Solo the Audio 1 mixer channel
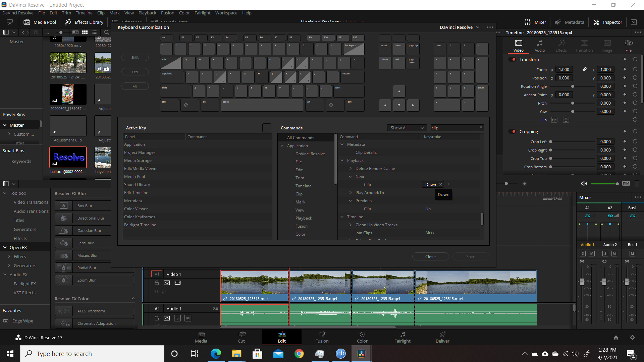The height and width of the screenshot is (362, 644). (x=583, y=254)
